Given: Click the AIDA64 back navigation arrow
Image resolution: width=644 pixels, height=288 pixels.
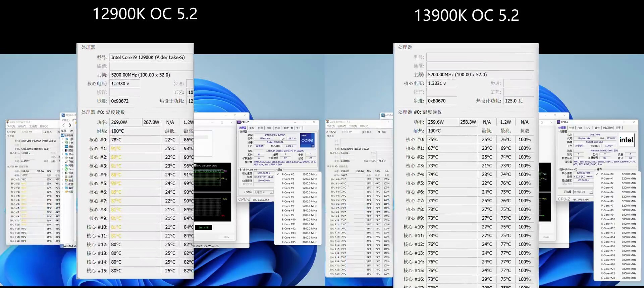Looking at the screenshot, I should pos(64,125).
